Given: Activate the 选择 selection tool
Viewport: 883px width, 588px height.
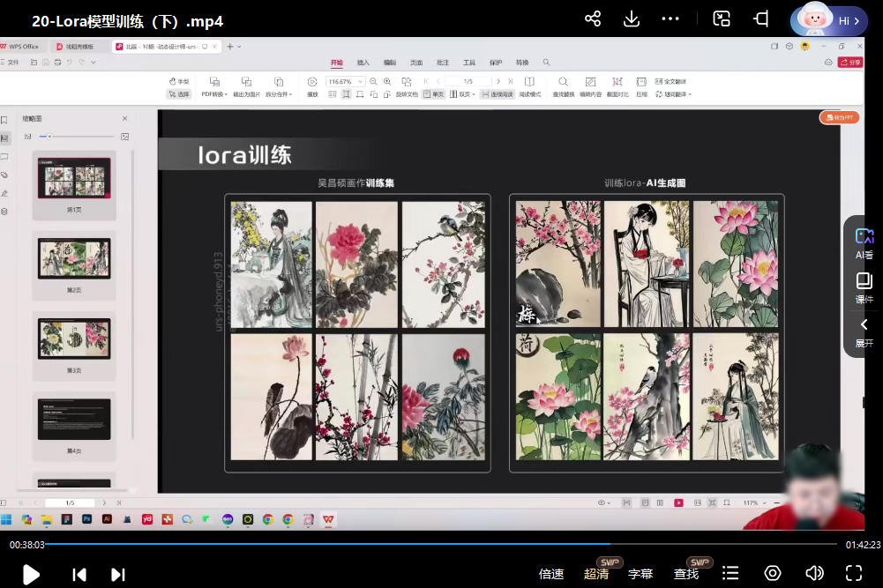Looking at the screenshot, I should tap(181, 93).
